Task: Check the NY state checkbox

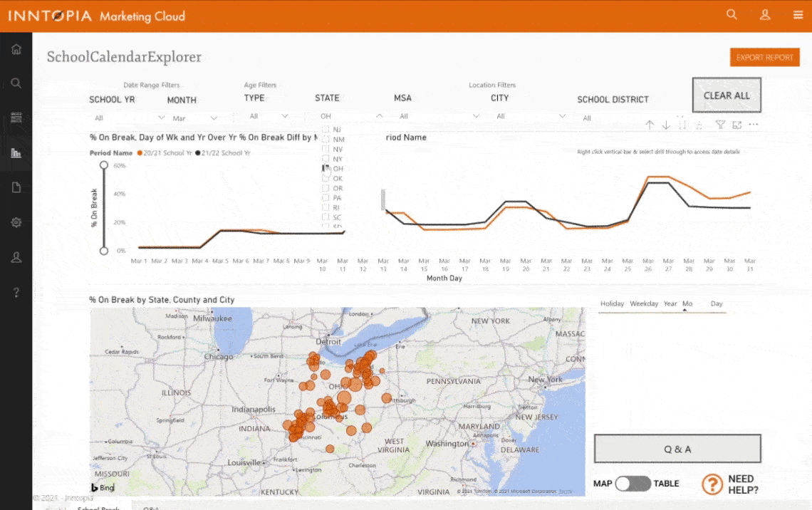Action: point(326,159)
